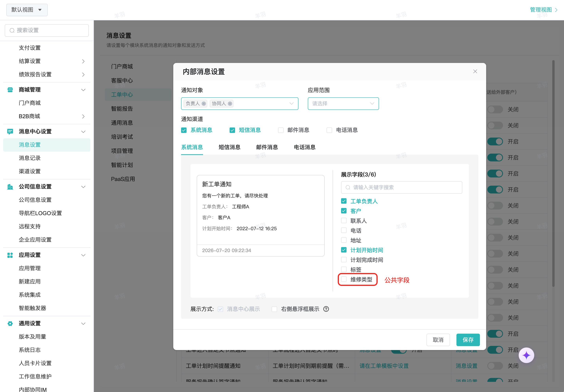This screenshot has height=392, width=564.
Task: Switch to the 电话消息 tab
Action: click(305, 147)
